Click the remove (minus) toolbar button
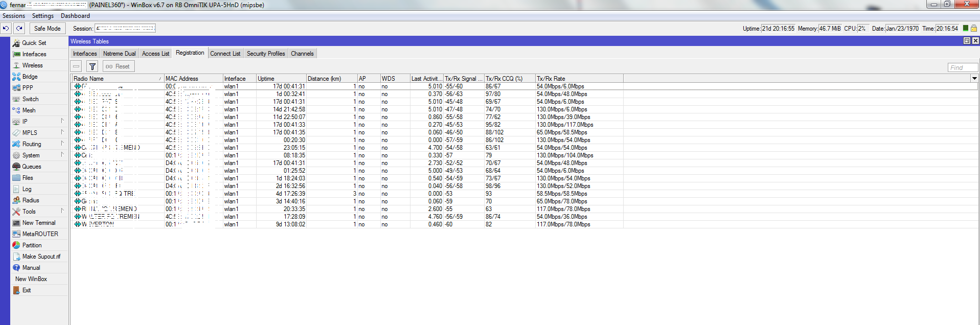This screenshot has width=980, height=325. (x=76, y=66)
